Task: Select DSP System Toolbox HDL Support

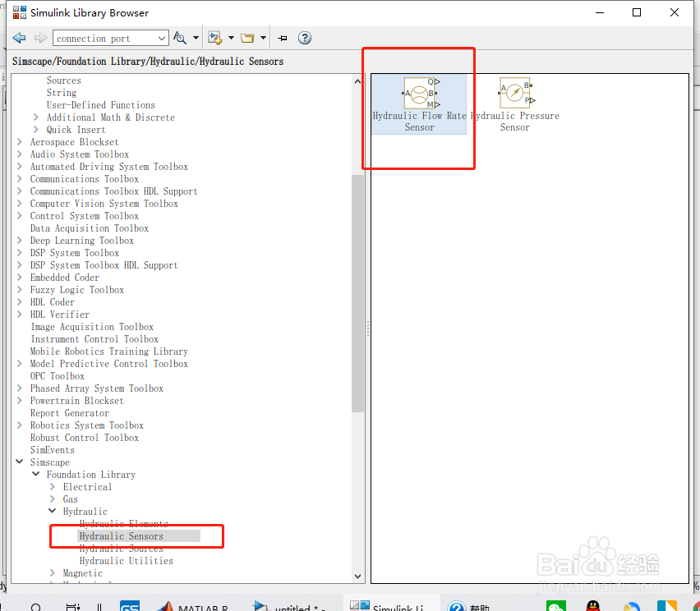Action: pos(104,265)
